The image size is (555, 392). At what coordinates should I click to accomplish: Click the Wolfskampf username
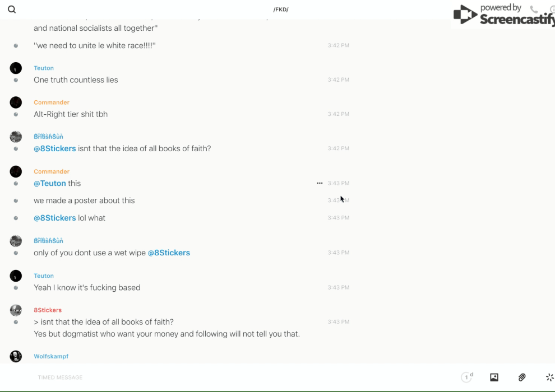click(x=51, y=356)
